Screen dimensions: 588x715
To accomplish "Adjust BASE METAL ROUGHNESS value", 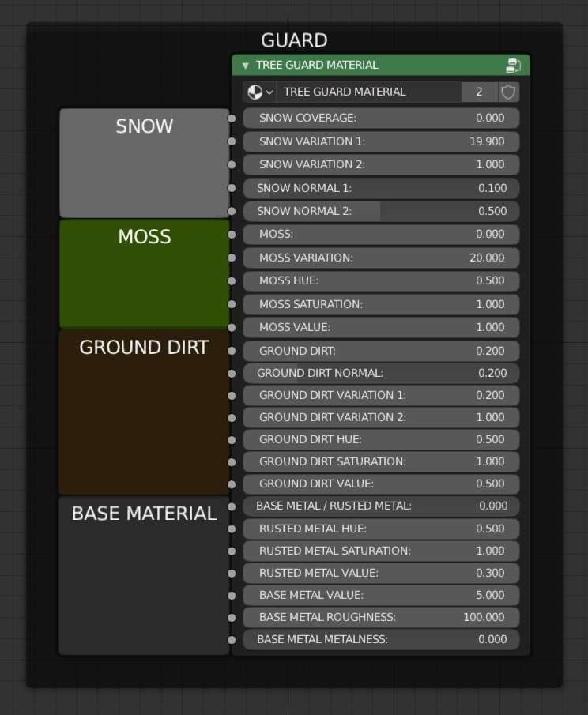I will pos(381,617).
